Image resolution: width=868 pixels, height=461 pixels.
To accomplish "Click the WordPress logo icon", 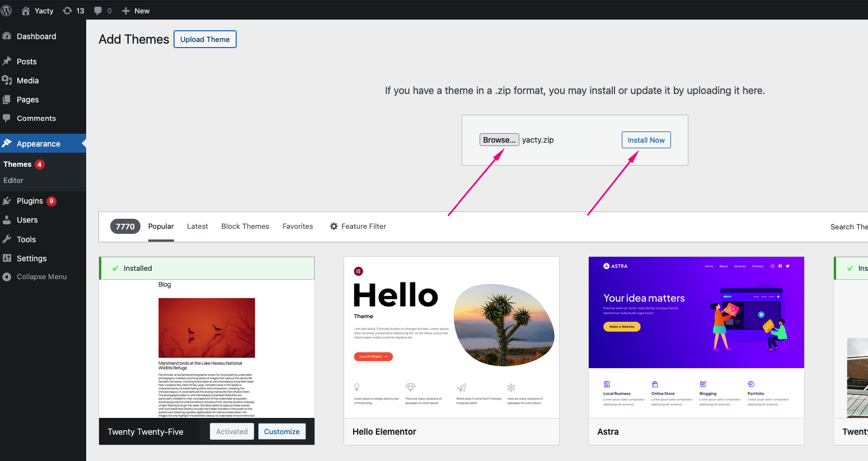I will click(7, 11).
